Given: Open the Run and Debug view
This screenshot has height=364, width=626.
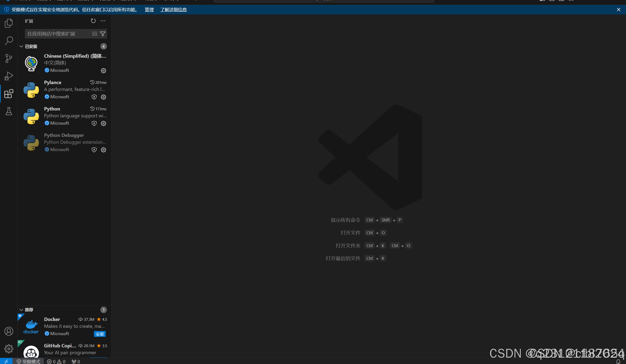Looking at the screenshot, I should coord(9,76).
